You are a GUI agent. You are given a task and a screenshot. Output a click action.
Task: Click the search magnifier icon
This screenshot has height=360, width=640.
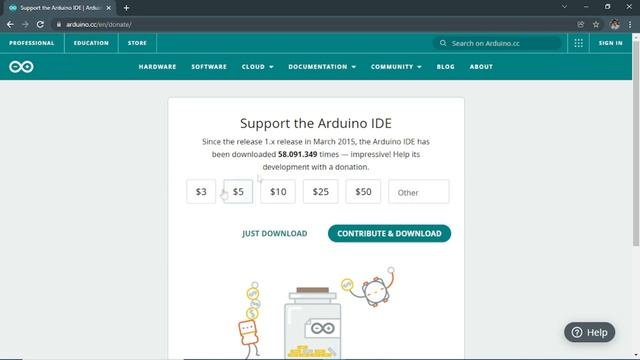(x=443, y=43)
